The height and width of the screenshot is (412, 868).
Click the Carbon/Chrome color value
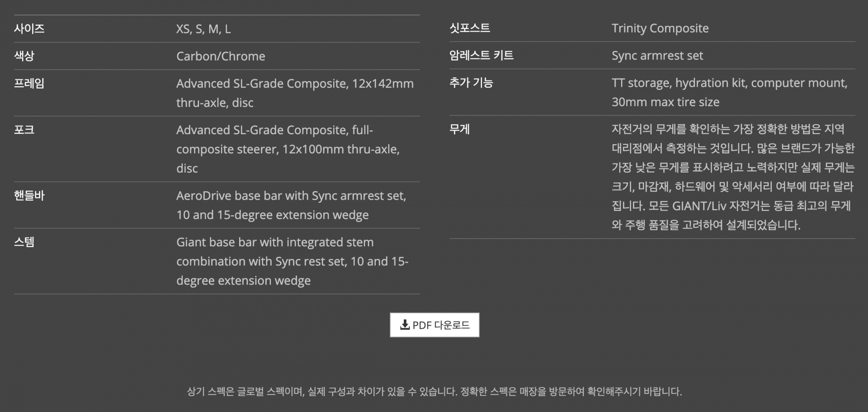pos(221,56)
